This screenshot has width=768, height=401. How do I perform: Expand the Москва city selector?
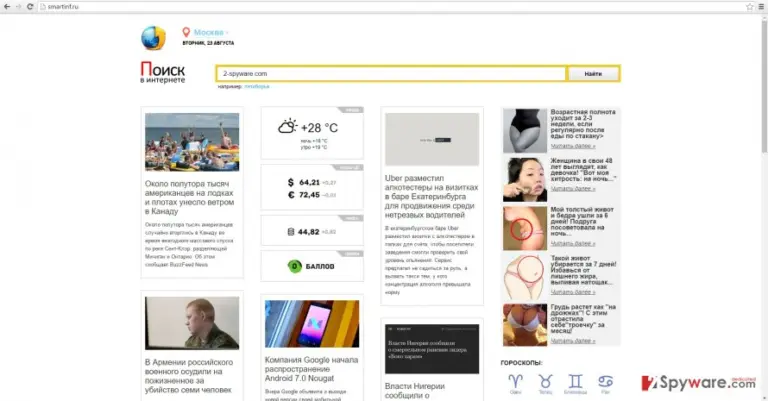(x=211, y=32)
